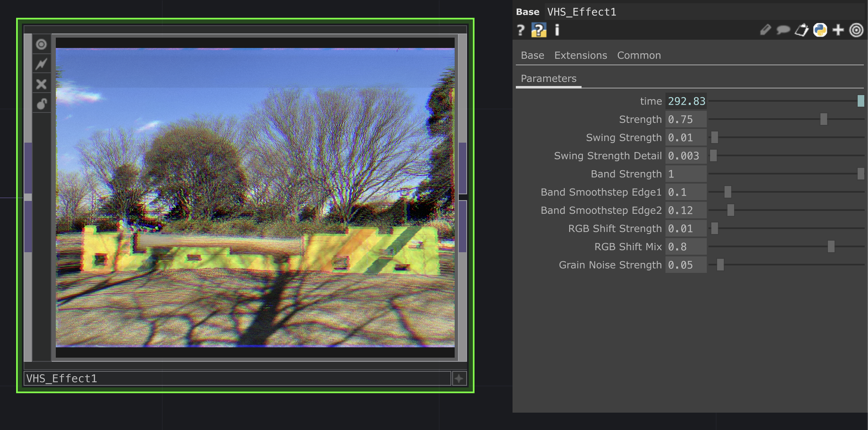This screenshot has height=430, width=868.
Task: Click the RGB Shift Mix value 0.8
Action: (x=686, y=247)
